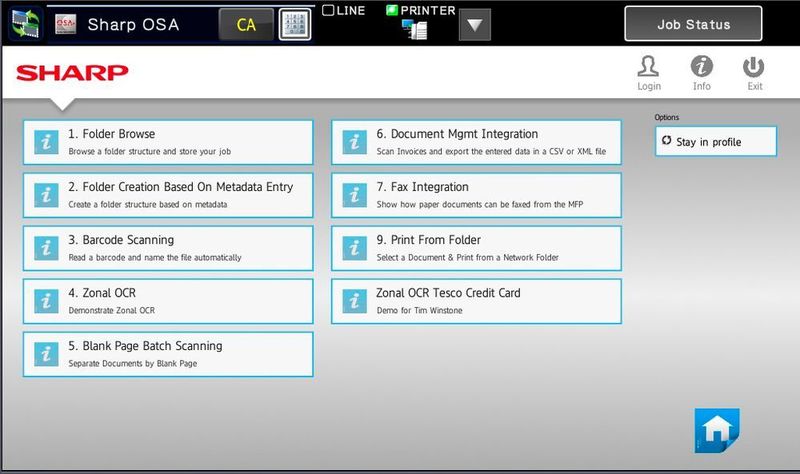Expand the down-arrow status dropdown
The image size is (800, 474).
pos(474,24)
